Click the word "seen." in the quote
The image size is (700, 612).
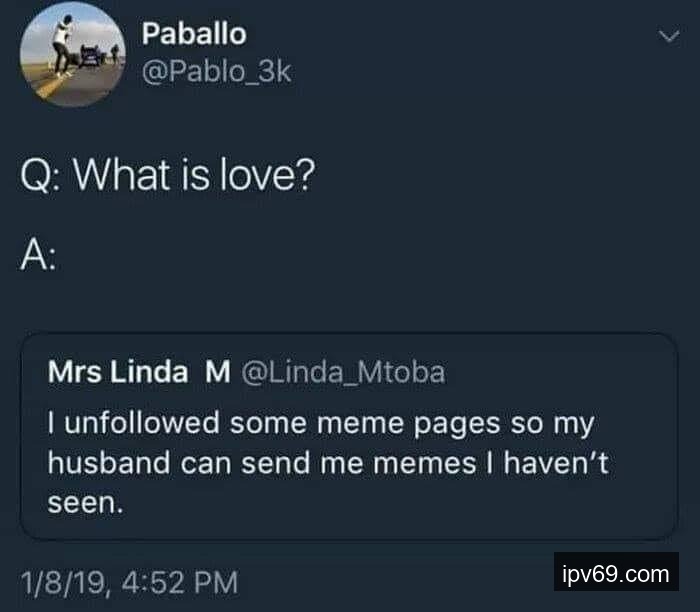86,504
